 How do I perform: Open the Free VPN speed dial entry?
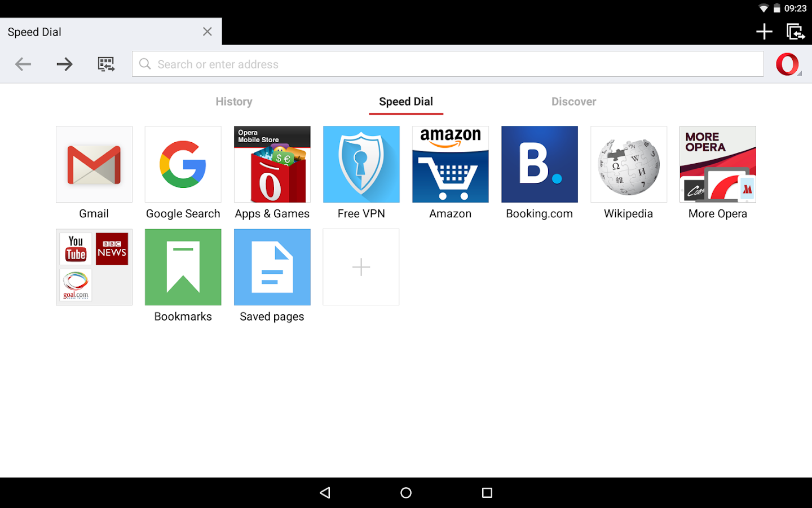click(x=361, y=164)
